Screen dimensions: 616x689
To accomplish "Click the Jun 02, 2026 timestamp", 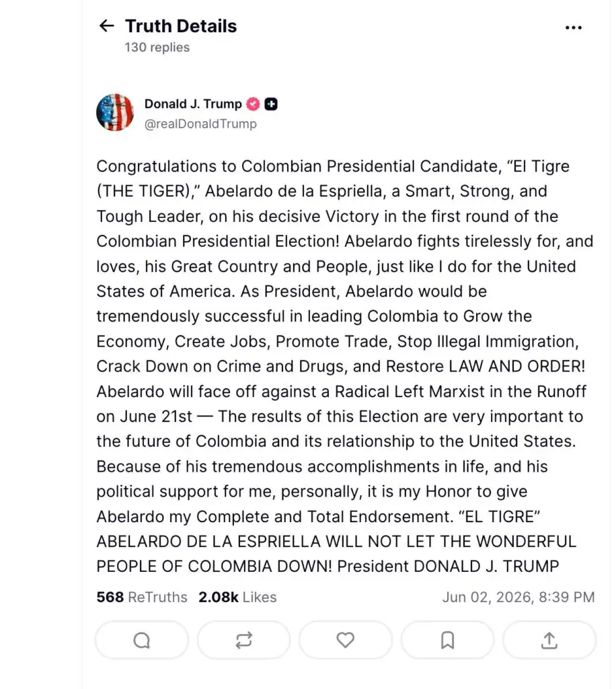I will click(x=518, y=597).
